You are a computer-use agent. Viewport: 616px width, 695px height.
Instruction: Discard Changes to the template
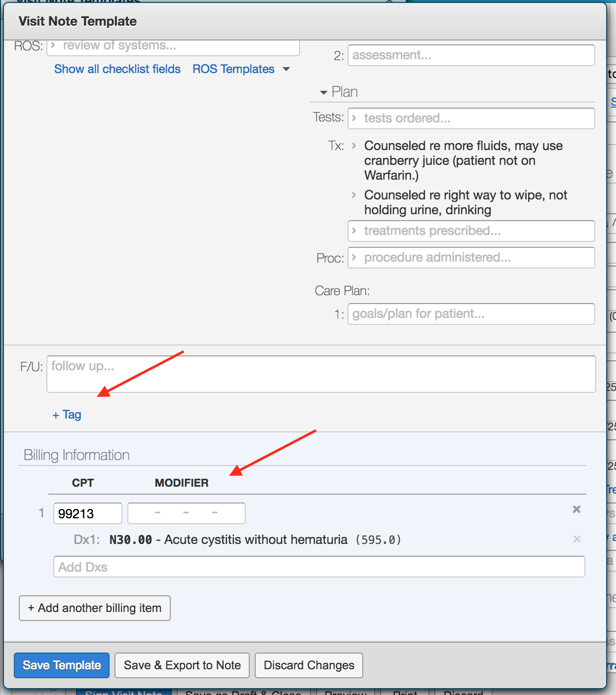(308, 665)
